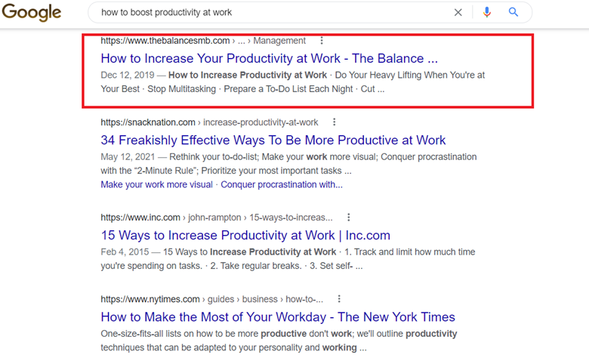Open the options menu for the thebalancesmb.com result
The width and height of the screenshot is (589, 364).
tap(322, 40)
